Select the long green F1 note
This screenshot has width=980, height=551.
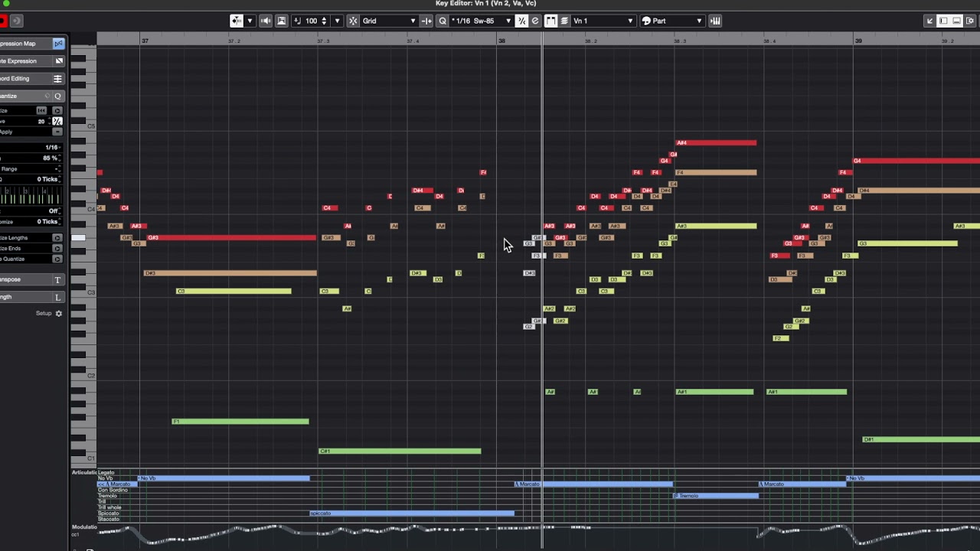point(240,422)
